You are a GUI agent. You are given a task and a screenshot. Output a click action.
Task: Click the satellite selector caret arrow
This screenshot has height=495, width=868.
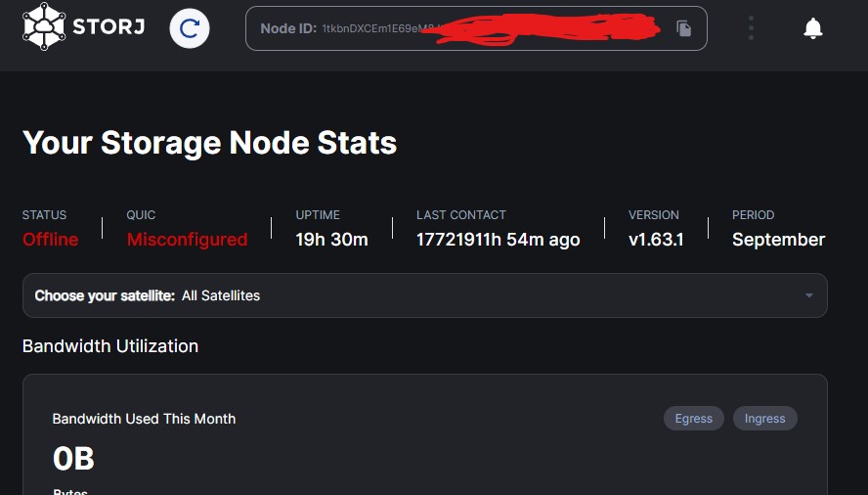tap(808, 295)
